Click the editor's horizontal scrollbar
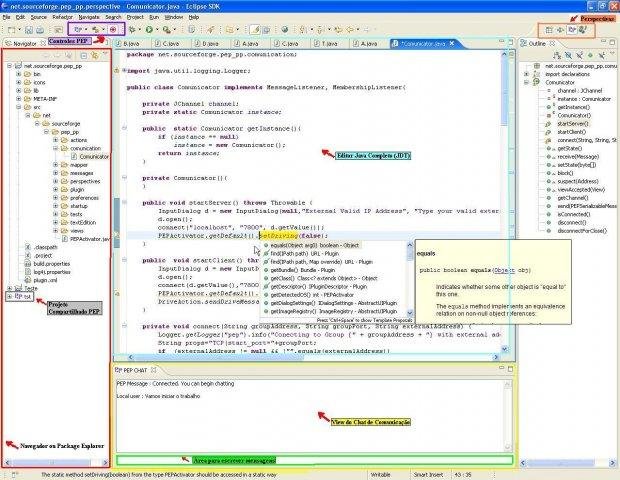 312,357
